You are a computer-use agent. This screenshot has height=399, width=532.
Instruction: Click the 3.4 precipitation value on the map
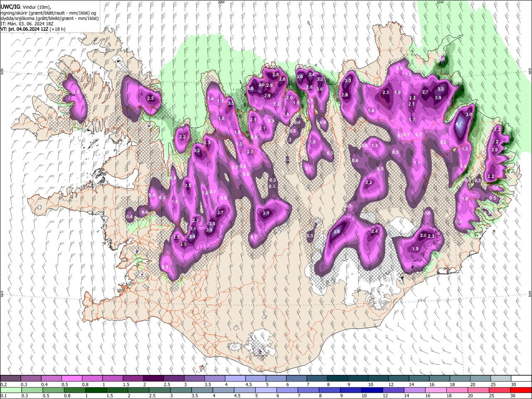(x=311, y=74)
